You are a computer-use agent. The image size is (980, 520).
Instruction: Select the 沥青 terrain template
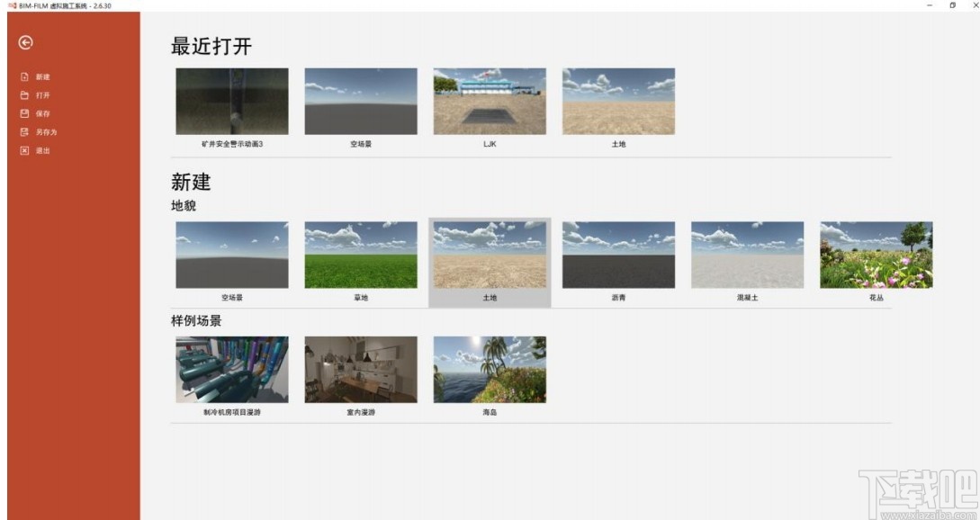pos(617,254)
